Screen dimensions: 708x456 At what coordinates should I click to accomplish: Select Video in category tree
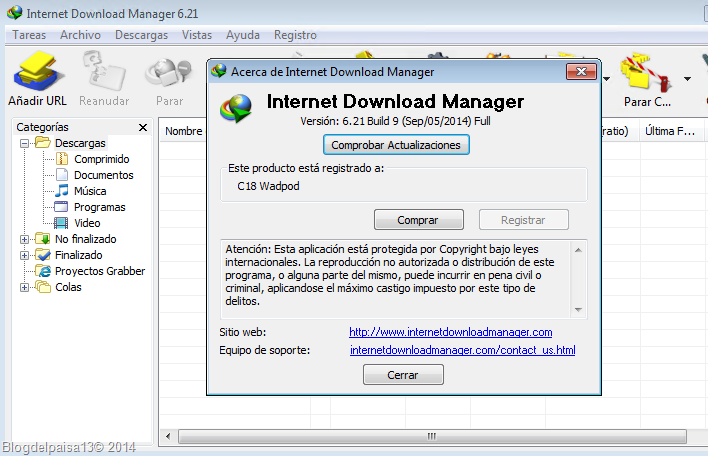(x=87, y=223)
